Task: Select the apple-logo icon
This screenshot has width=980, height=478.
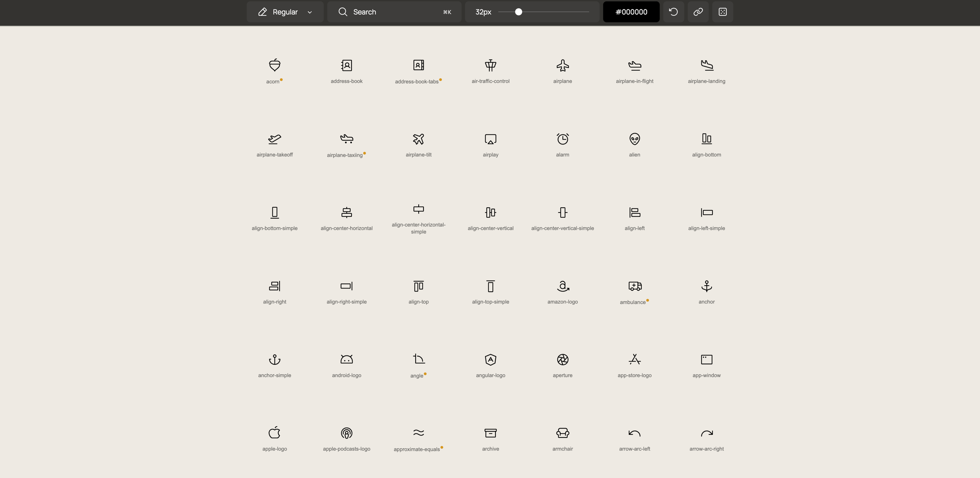Action: coord(274,433)
